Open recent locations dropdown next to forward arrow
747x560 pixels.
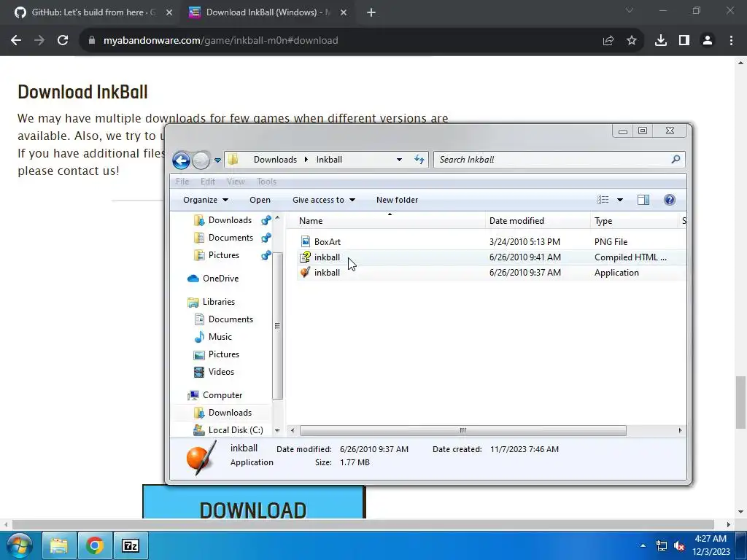217,160
